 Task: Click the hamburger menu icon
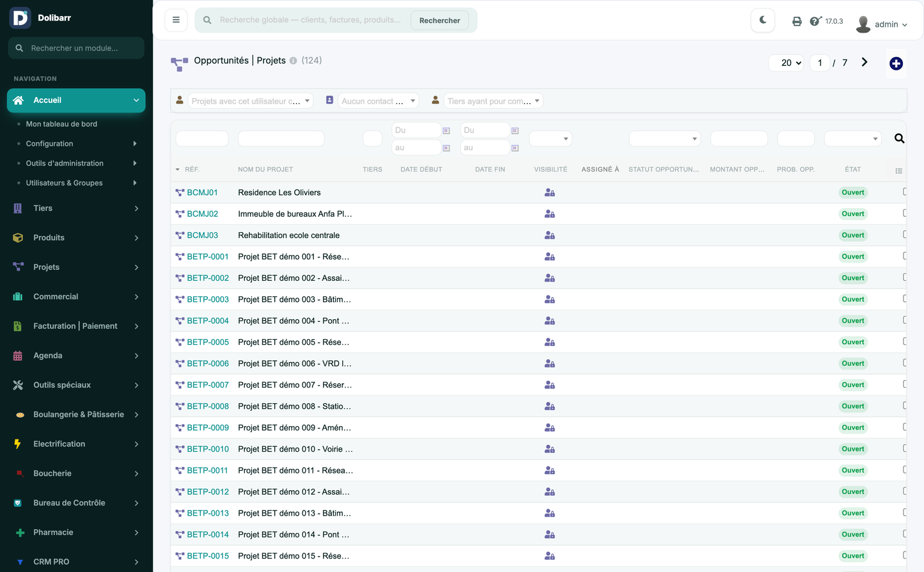[176, 20]
